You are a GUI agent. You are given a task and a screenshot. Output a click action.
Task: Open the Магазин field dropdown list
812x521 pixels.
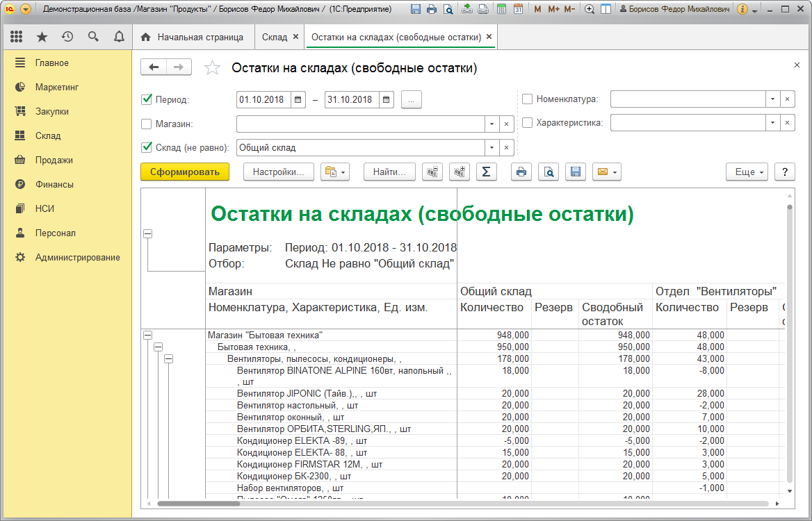tap(492, 124)
